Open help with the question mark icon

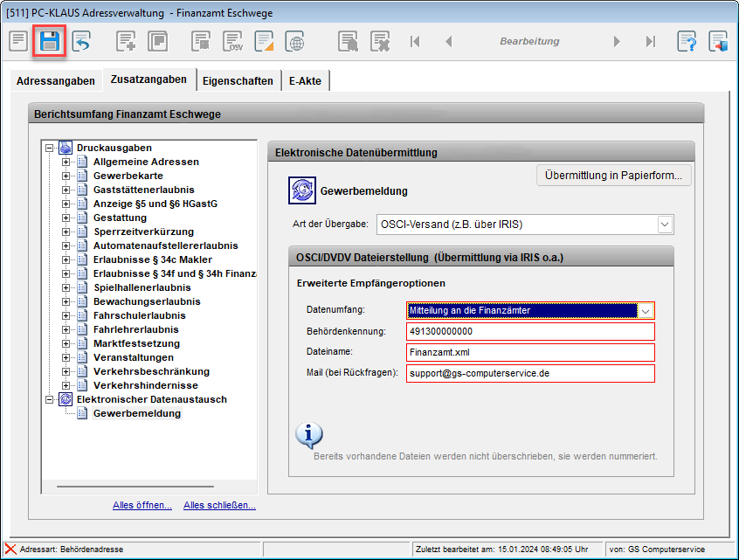pos(687,41)
